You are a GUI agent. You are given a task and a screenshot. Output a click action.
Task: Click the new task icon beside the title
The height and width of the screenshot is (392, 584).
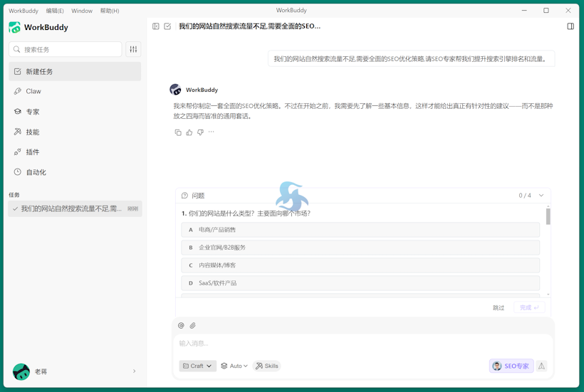point(167,26)
